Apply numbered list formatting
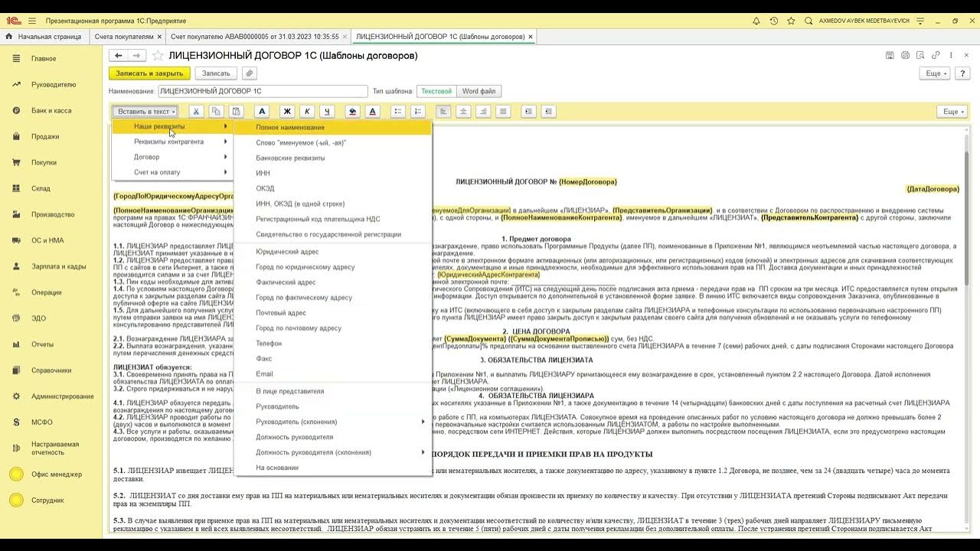This screenshot has height=551, width=980. click(418, 112)
